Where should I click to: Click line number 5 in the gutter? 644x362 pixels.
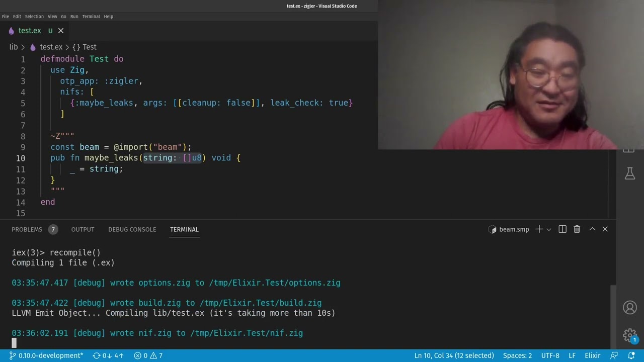23,103
